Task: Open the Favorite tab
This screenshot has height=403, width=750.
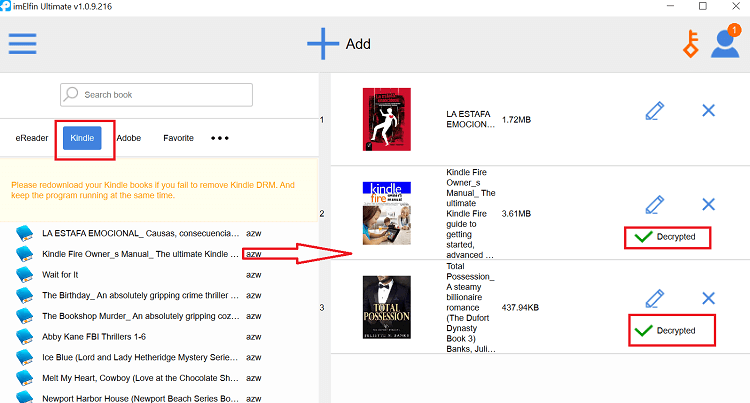Action: pos(178,138)
